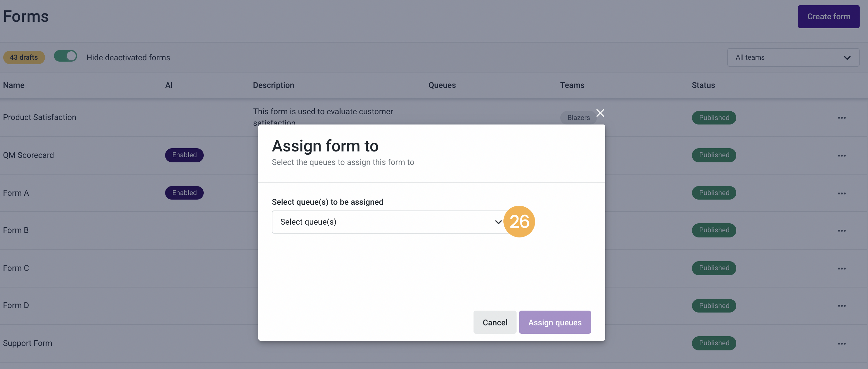Click the QM Scorecard Enabled AI badge
This screenshot has width=868, height=369.
click(x=184, y=155)
